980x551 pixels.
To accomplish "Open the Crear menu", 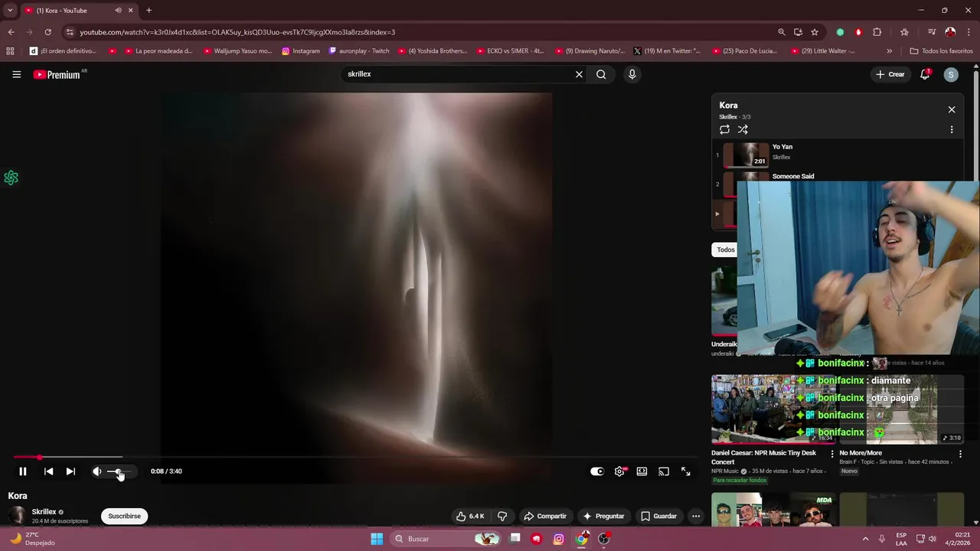I will coord(890,74).
